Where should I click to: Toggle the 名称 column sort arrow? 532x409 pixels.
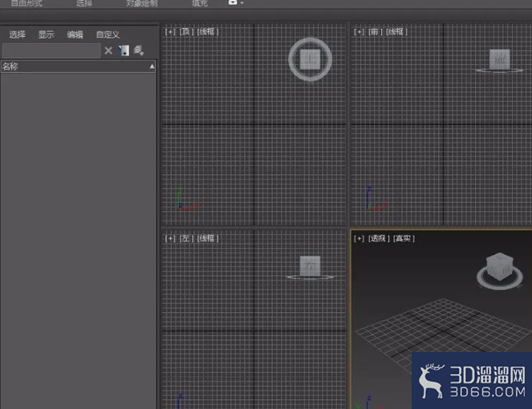(x=152, y=67)
